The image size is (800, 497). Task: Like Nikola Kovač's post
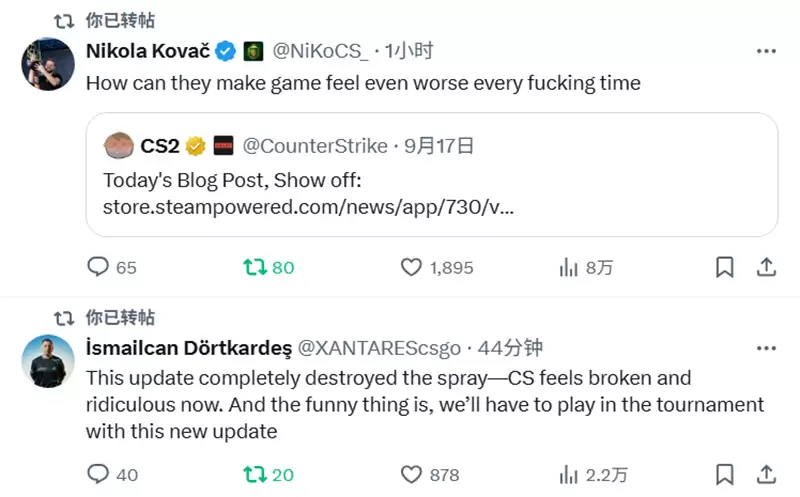pos(411,267)
